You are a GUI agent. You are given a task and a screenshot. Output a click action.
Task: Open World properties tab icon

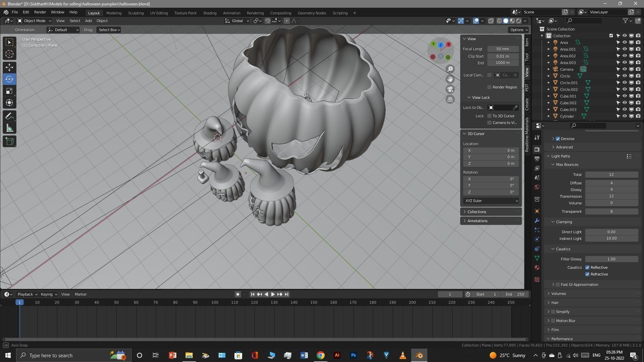pos(537,187)
